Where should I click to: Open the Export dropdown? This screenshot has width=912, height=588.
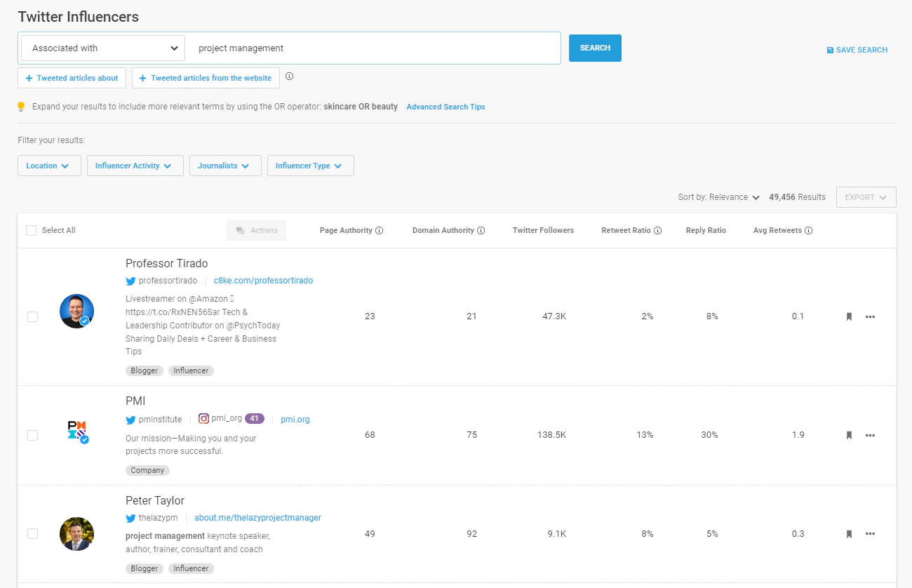point(866,197)
